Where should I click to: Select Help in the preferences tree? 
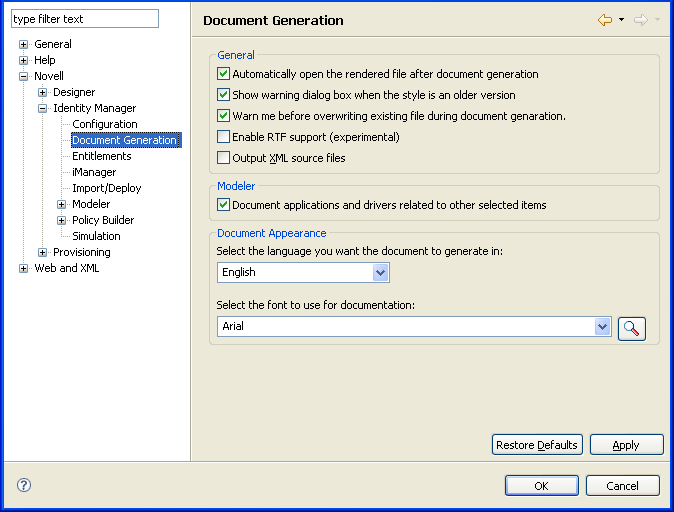(45, 60)
